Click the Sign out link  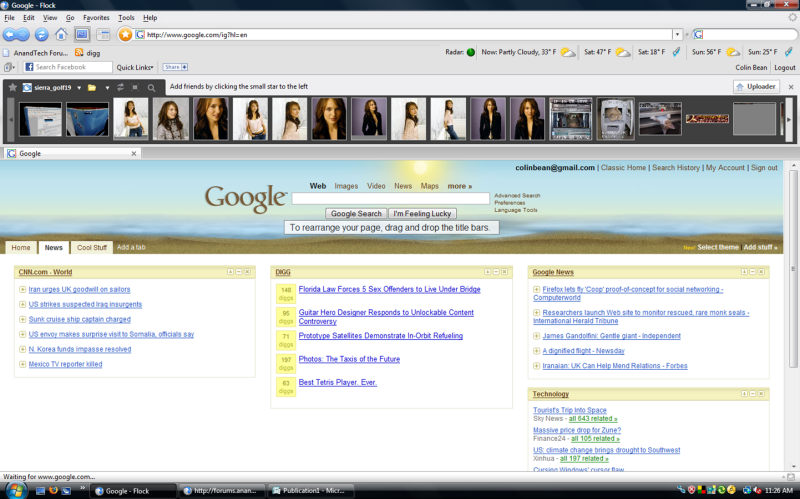coord(764,167)
